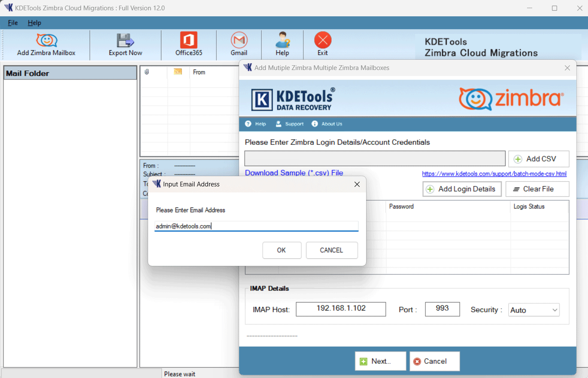Click the Mail Folder panel header
Screen dimensions: 588x378
(70, 73)
